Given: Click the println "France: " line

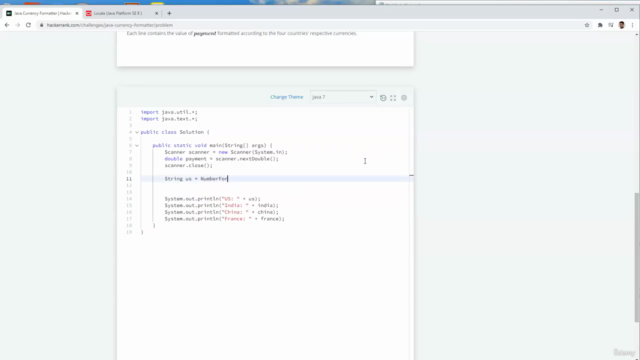Looking at the screenshot, I should [x=224, y=219].
